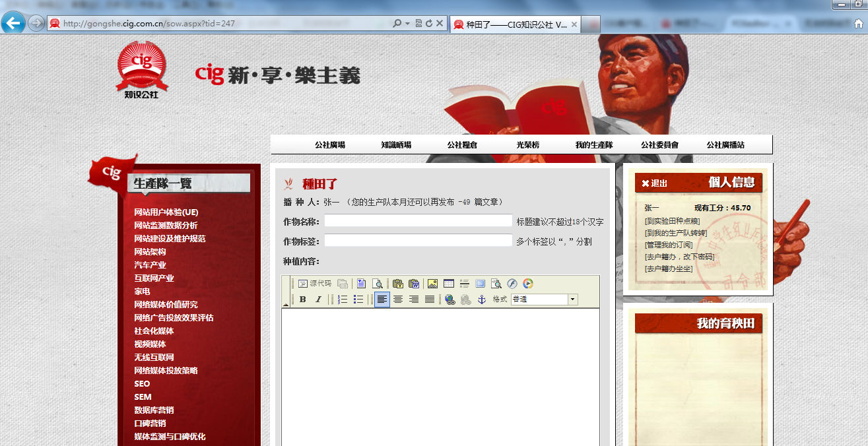Stop loading with the address bar X
Image resolution: width=868 pixels, height=446 pixels.
point(440,23)
